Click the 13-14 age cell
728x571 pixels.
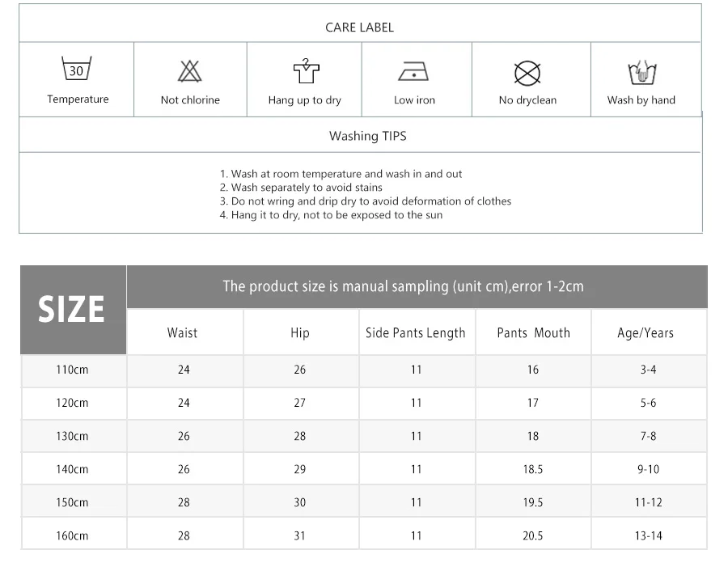click(x=648, y=535)
